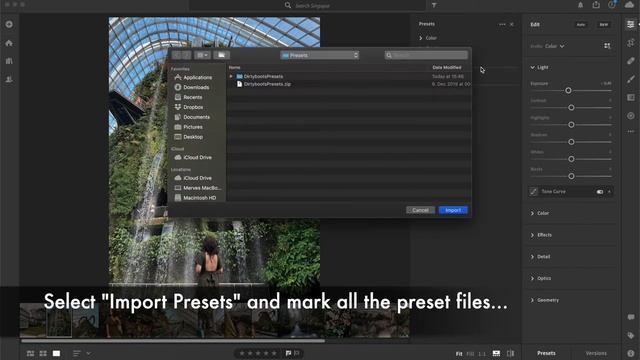Open the Edit panel sliders icon
This screenshot has width=640, height=360.
point(631,24)
